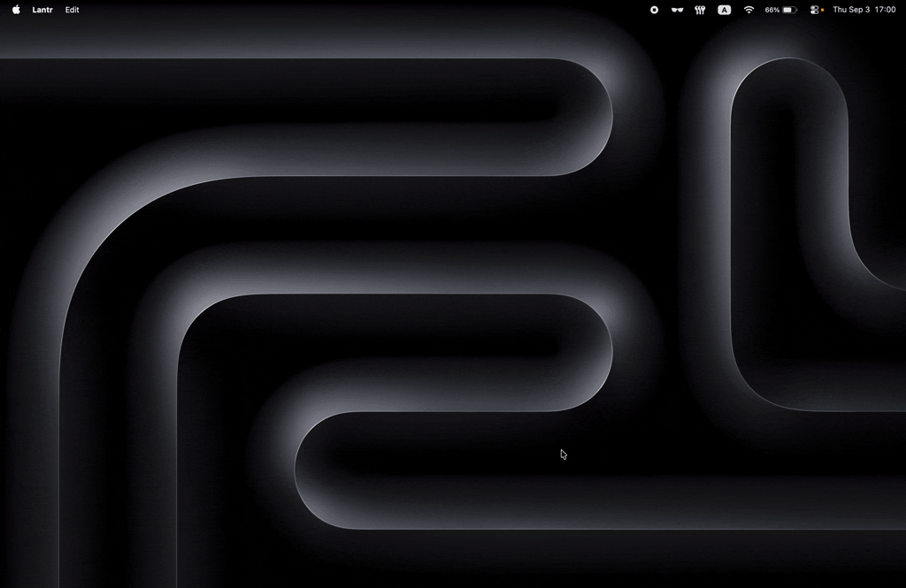Open the Wi-Fi status menu
This screenshot has width=906, height=588.
tap(749, 10)
